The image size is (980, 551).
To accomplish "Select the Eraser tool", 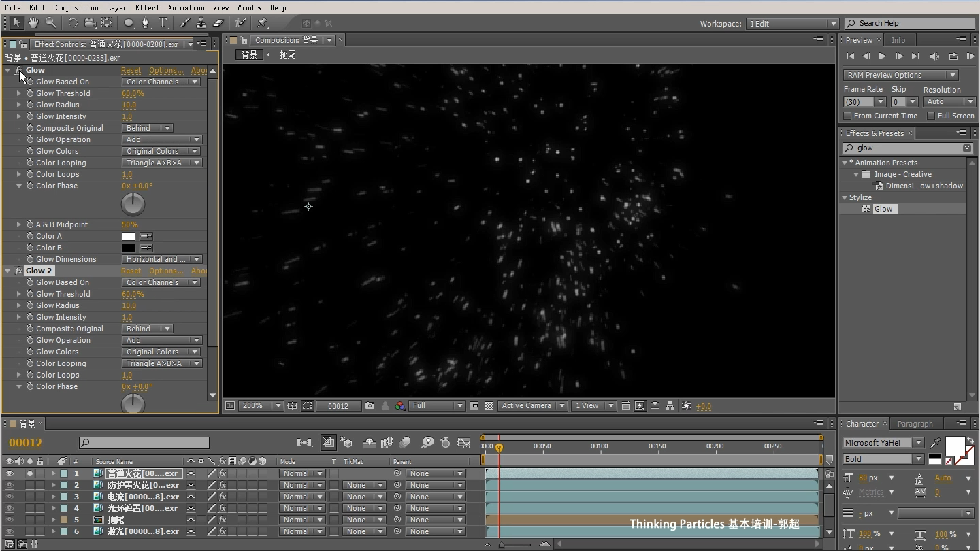I will (218, 23).
